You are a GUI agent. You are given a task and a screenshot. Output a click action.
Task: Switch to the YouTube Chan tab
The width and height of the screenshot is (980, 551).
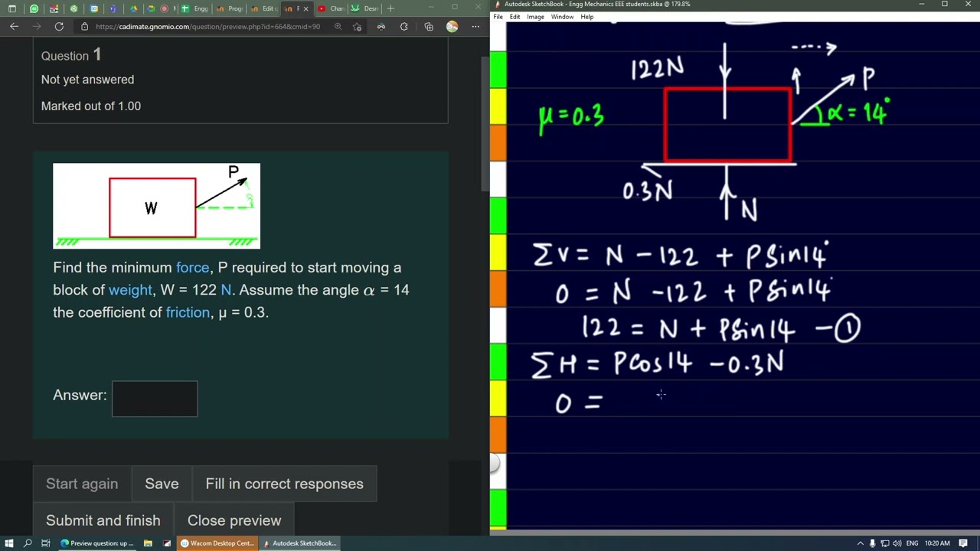pos(332,8)
